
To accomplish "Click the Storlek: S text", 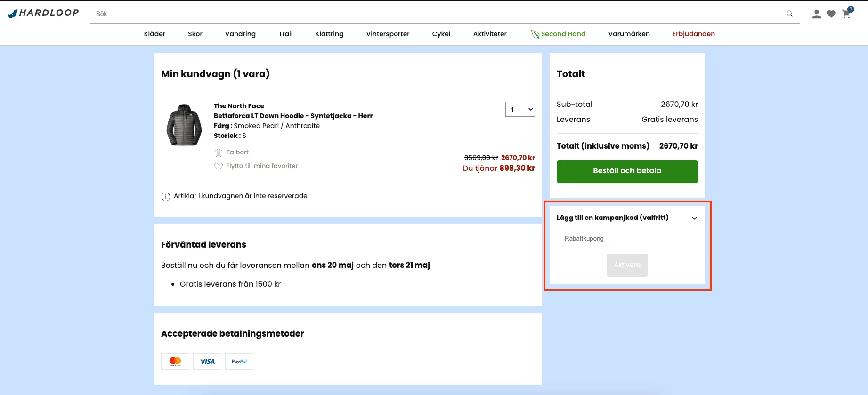I will click(x=230, y=136).
